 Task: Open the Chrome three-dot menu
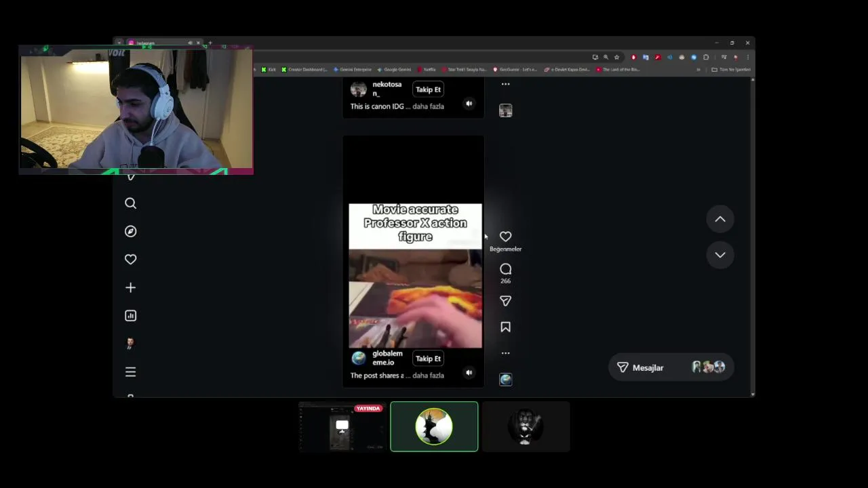click(x=747, y=57)
